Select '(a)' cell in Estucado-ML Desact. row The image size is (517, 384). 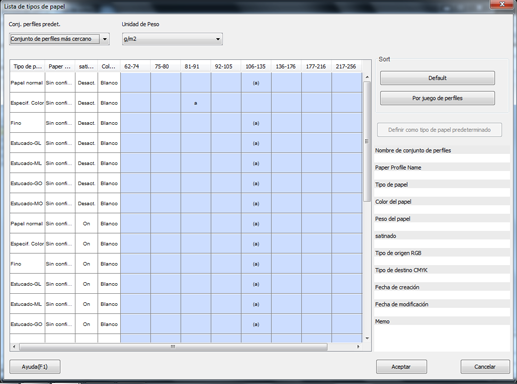pyautogui.click(x=256, y=163)
